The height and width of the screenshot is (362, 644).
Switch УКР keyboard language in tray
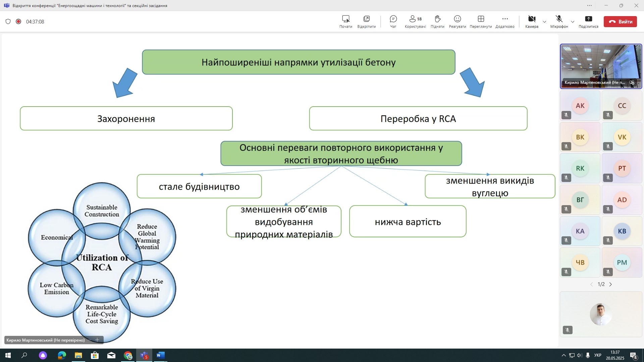(x=598, y=355)
